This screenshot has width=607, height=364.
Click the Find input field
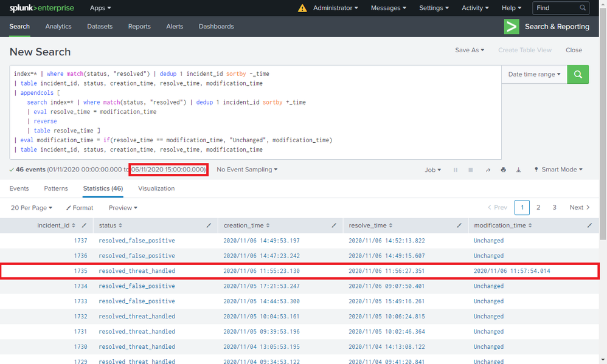pyautogui.click(x=556, y=8)
